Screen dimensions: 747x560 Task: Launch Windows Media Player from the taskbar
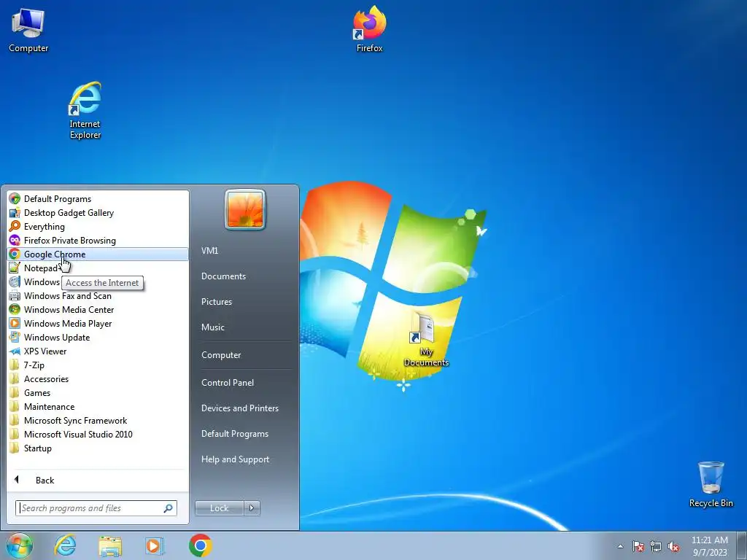point(154,545)
